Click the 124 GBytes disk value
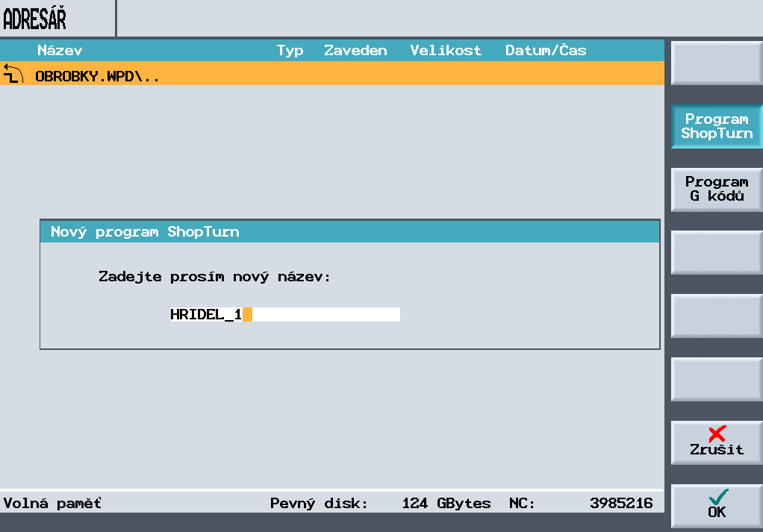 (446, 503)
